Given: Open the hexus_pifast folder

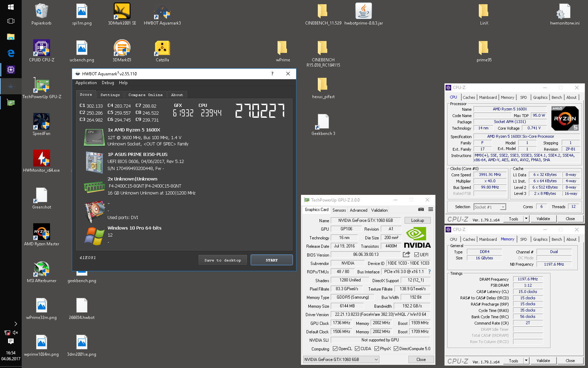Looking at the screenshot, I should point(323,88).
